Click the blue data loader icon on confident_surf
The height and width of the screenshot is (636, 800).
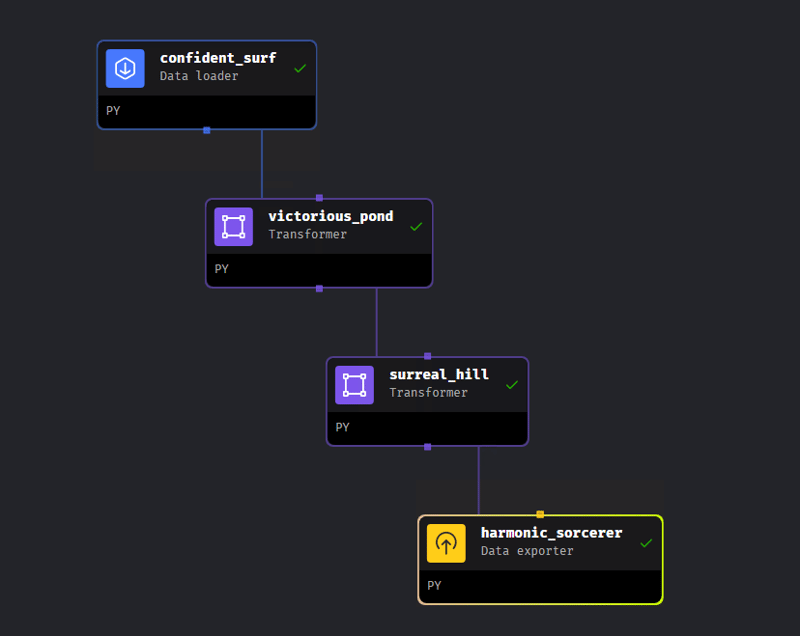[125, 68]
